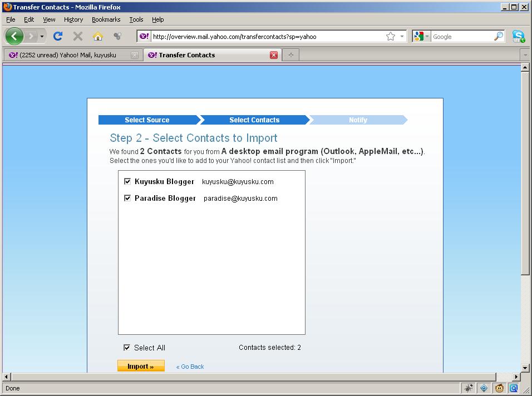The height and width of the screenshot is (396, 532).
Task: Open the Tools menu
Action: tap(136, 19)
